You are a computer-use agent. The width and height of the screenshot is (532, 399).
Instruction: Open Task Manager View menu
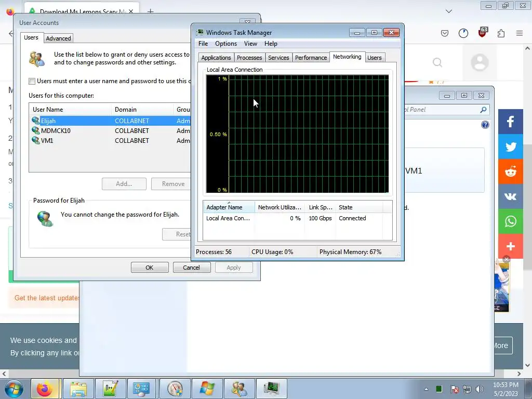pyautogui.click(x=250, y=44)
